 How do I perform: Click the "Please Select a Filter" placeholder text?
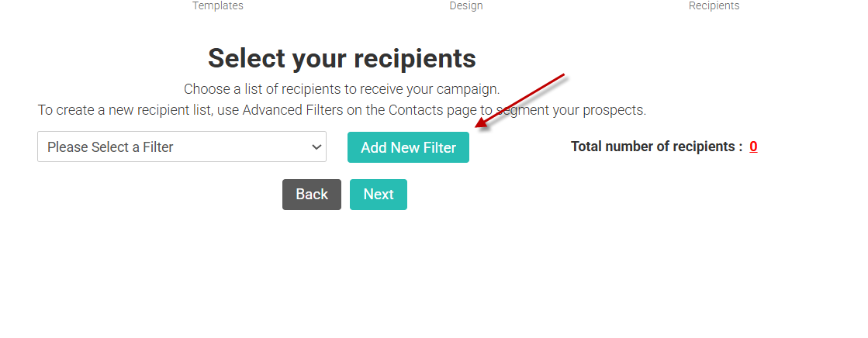click(110, 147)
